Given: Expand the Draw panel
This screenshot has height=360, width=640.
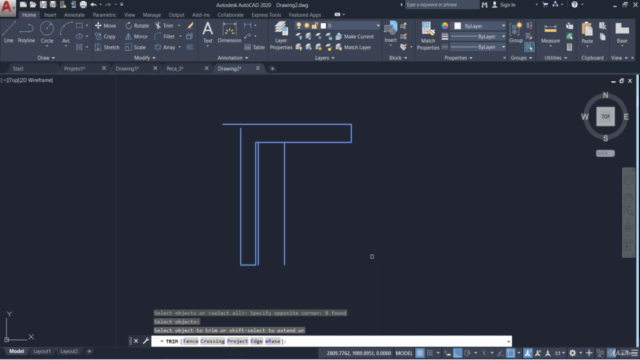Looking at the screenshot, I should [46, 58].
